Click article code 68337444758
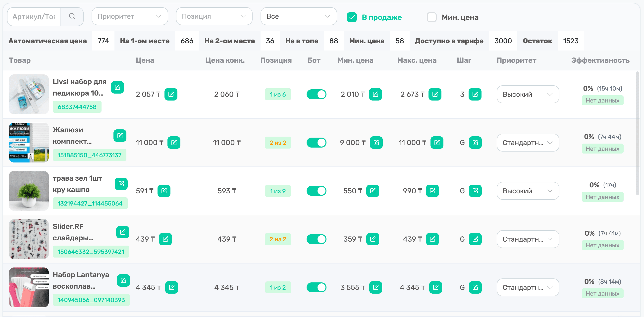 pos(77,107)
